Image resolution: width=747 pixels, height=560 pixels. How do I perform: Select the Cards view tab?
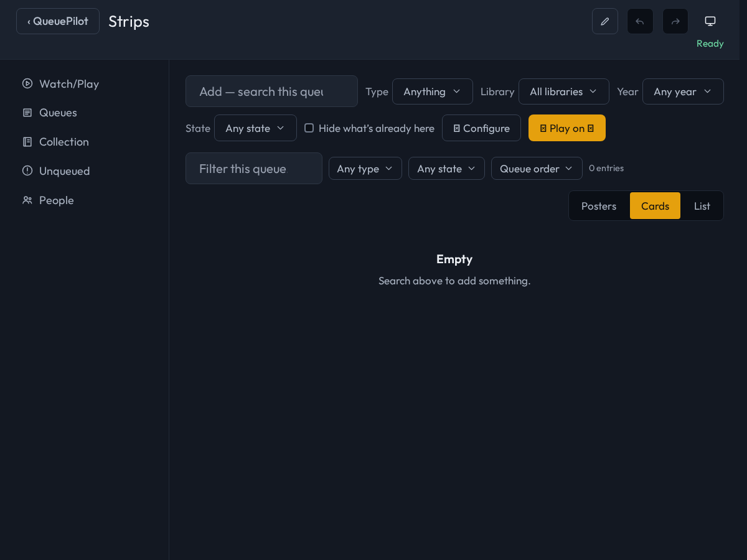pyautogui.click(x=655, y=206)
